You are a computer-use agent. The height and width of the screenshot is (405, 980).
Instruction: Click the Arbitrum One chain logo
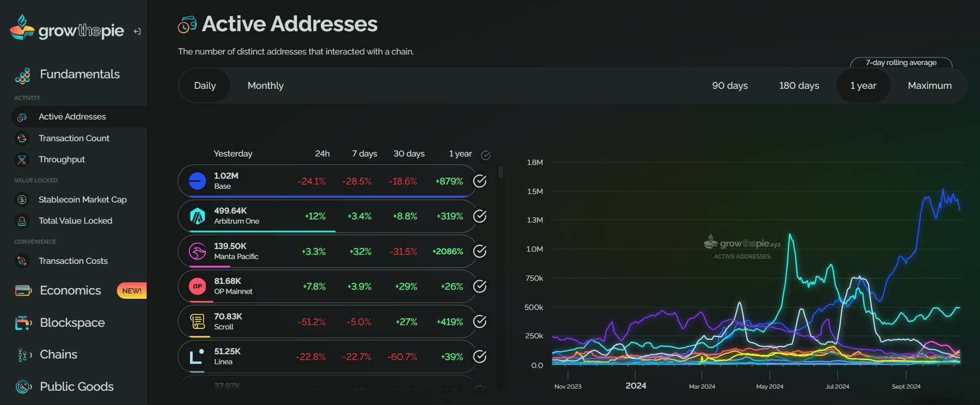[x=197, y=216]
